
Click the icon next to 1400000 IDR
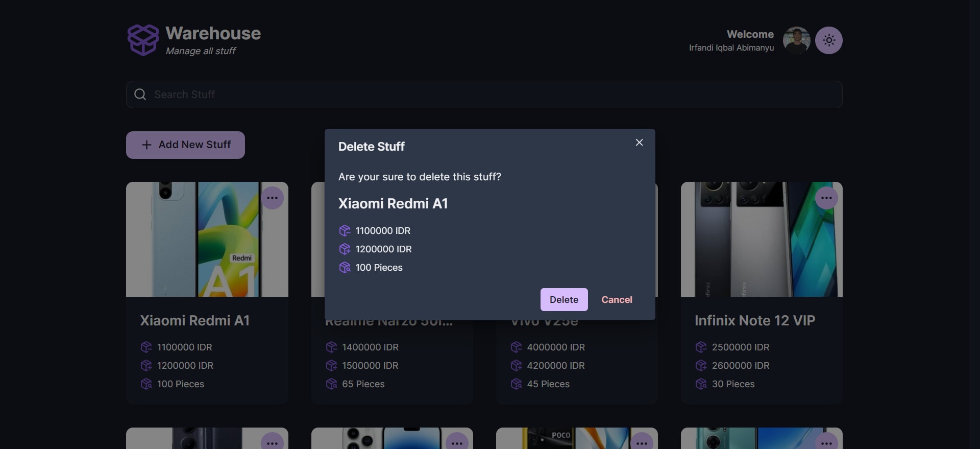pos(331,347)
